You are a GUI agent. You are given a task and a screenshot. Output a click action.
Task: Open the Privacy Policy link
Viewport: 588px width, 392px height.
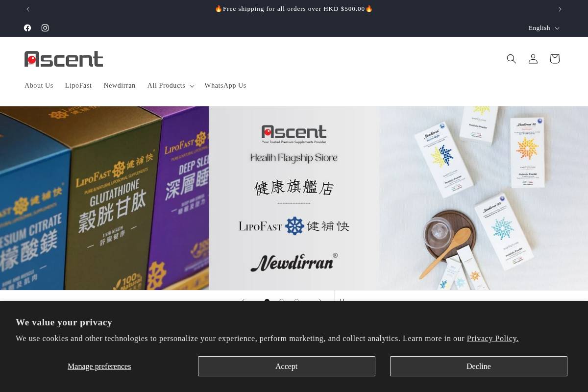(x=492, y=338)
